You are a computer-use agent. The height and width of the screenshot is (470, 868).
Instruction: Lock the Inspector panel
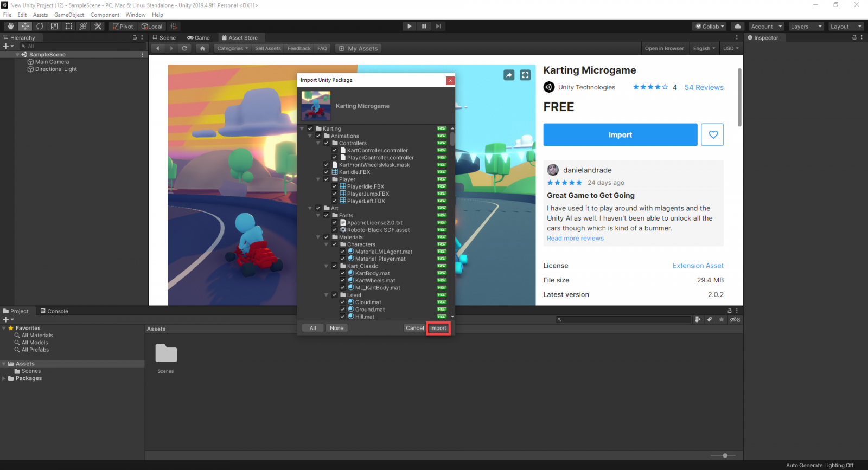coord(854,37)
